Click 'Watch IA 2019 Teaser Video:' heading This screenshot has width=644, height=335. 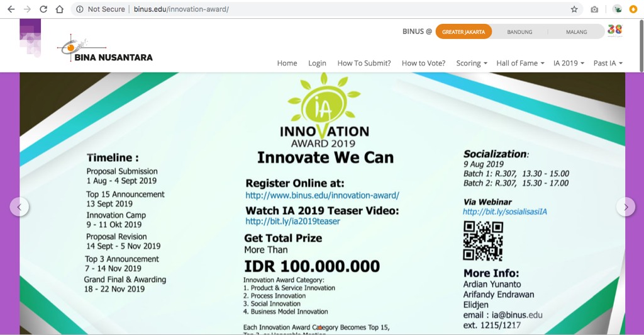[x=322, y=210]
